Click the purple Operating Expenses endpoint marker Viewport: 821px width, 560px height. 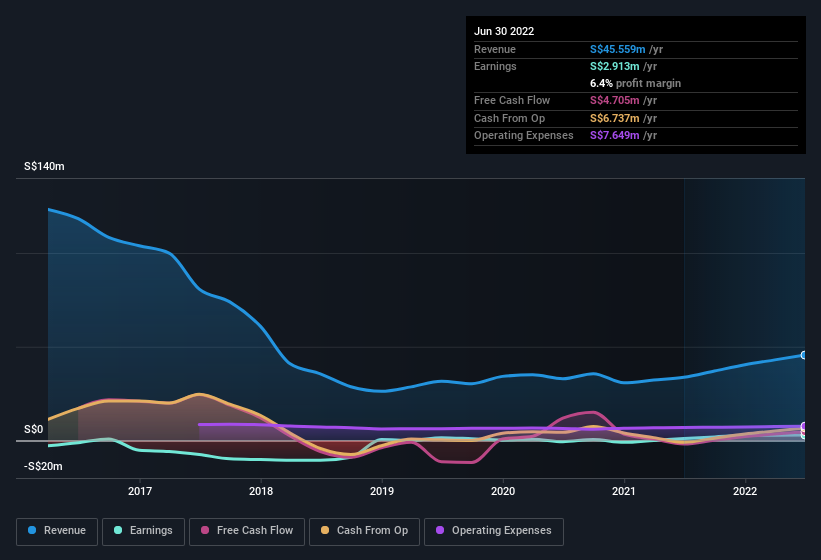[x=804, y=426]
